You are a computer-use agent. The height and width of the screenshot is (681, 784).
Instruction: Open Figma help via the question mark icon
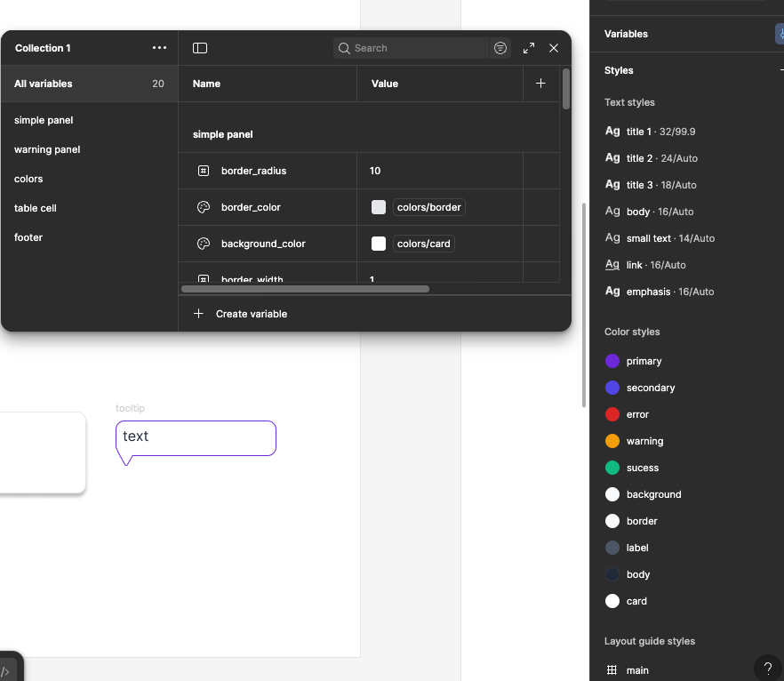pos(767,668)
